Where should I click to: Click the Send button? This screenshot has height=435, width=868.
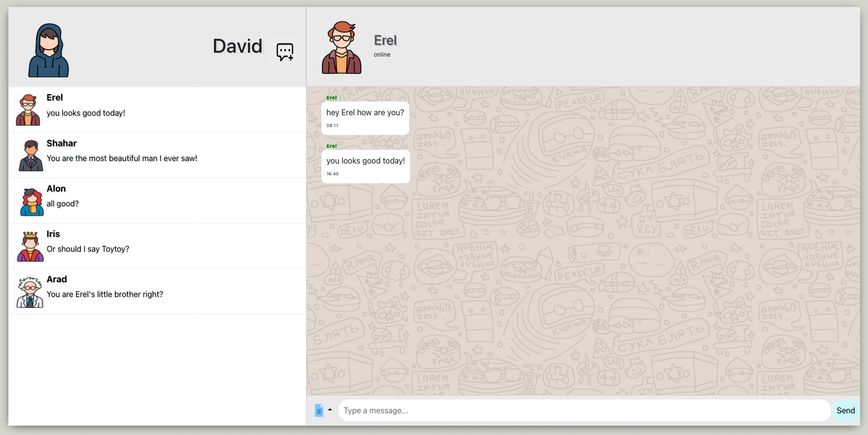pos(845,410)
